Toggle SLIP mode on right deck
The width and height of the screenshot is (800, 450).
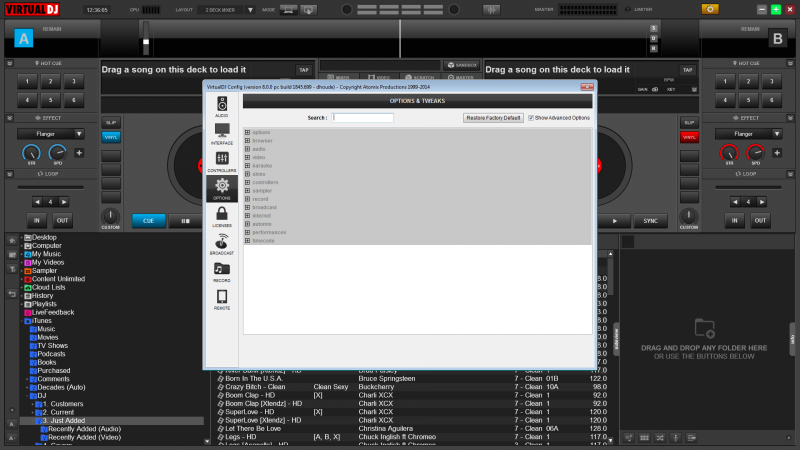click(689, 122)
